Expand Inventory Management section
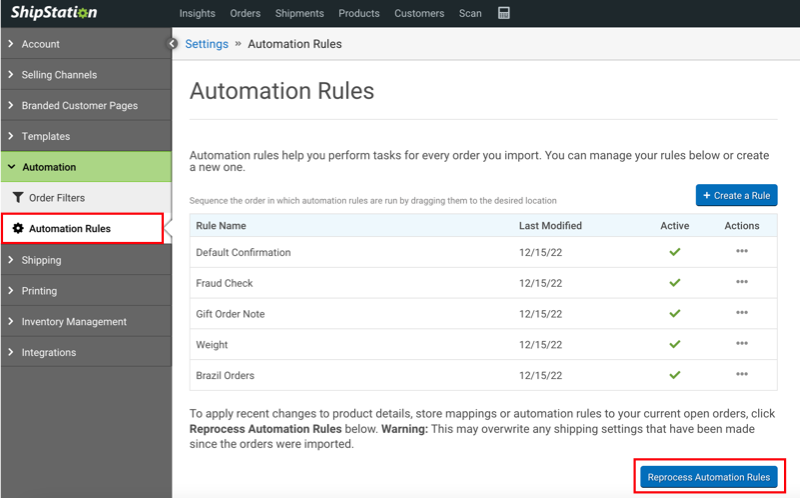The height and width of the screenshot is (498, 800). [86, 321]
